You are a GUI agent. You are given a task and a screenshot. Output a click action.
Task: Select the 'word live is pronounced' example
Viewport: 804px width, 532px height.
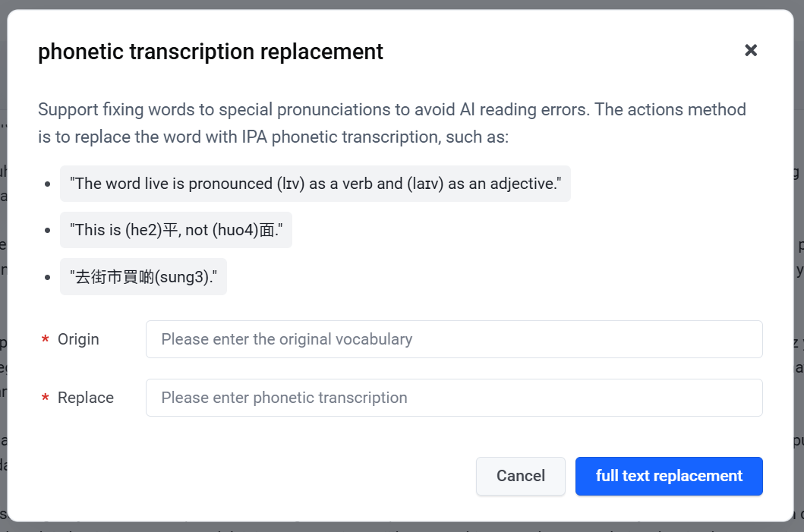(315, 184)
